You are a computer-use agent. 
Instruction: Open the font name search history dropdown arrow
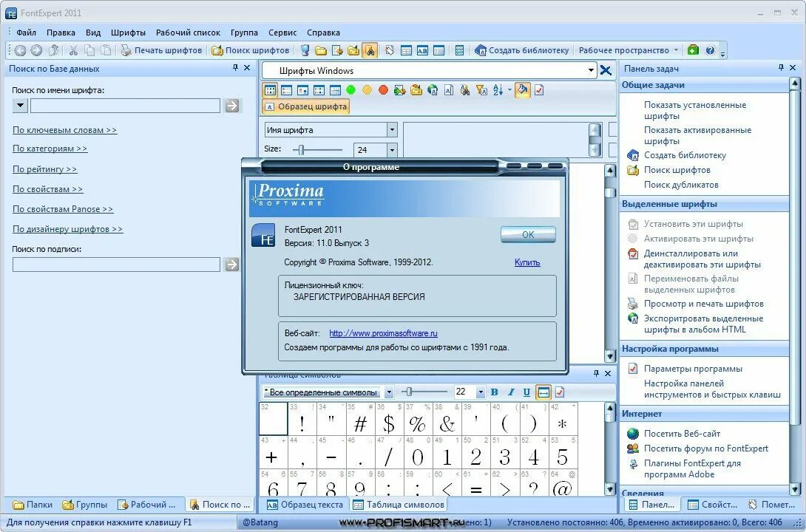20,106
